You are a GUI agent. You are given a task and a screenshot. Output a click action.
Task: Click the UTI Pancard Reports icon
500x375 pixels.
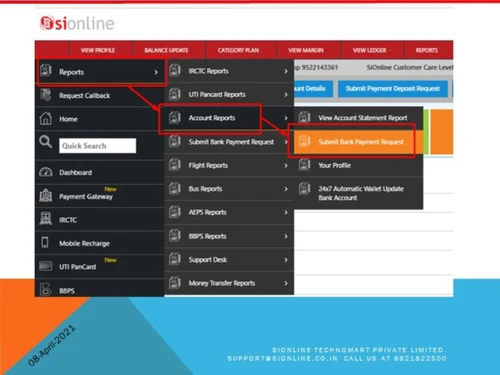(175, 94)
